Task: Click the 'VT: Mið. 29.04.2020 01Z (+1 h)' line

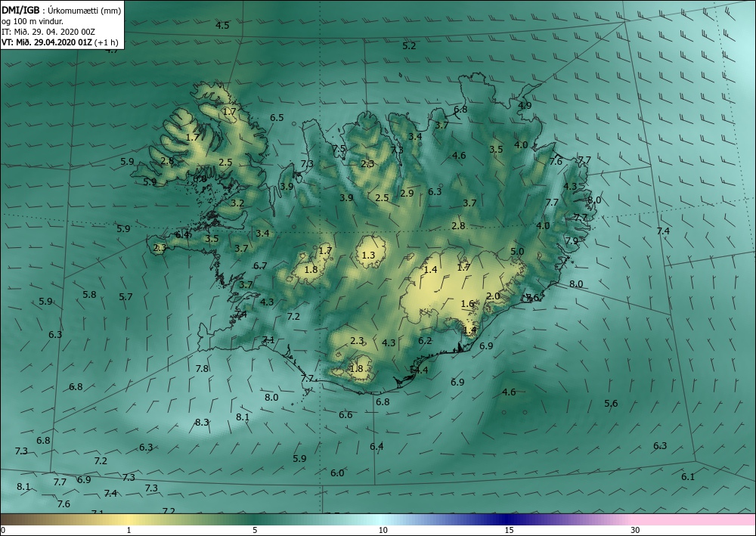Action: click(x=60, y=42)
